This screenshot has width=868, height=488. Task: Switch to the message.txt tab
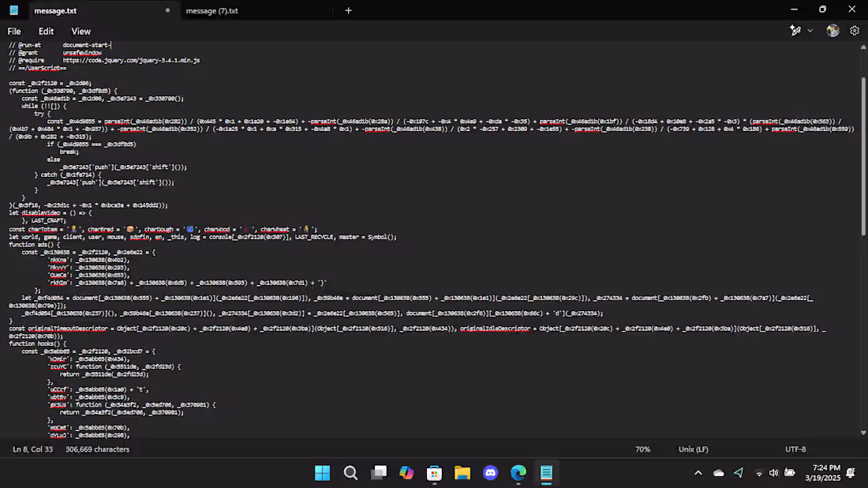tap(55, 10)
